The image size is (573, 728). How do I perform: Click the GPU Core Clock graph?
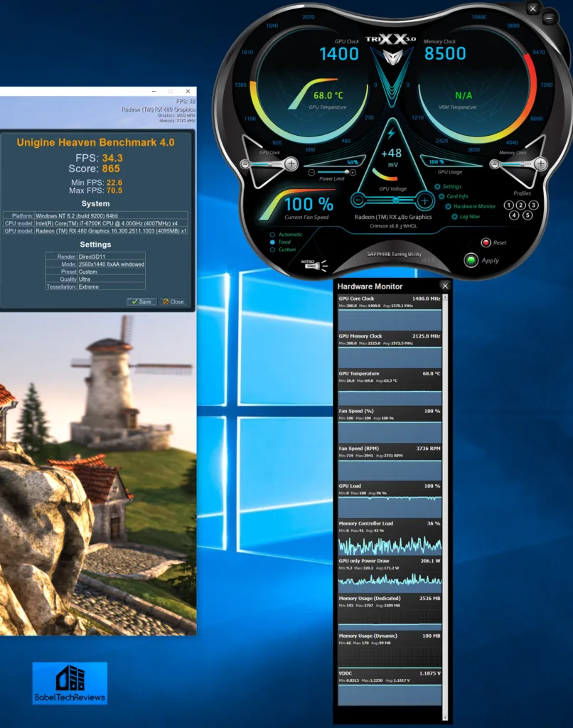pyautogui.click(x=390, y=320)
